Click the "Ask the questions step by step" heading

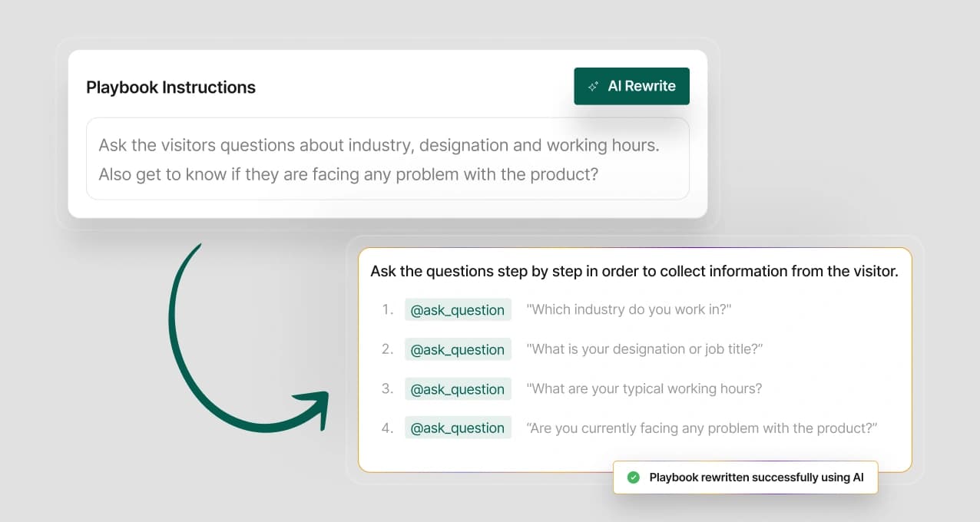tap(634, 271)
